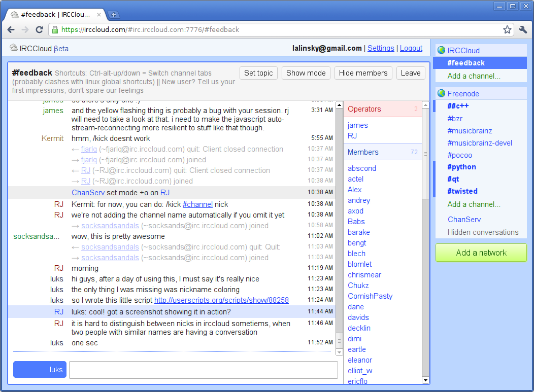Click operator RJ in the members list
This screenshot has width=534, height=392.
tap(352, 136)
